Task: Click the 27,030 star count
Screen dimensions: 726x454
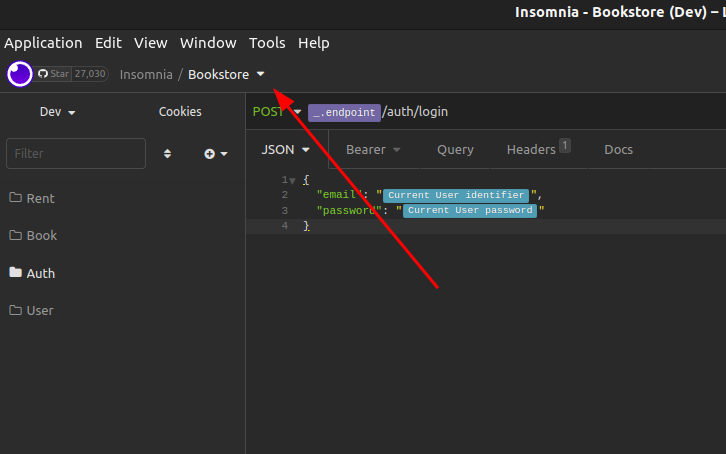Action: (x=90, y=74)
